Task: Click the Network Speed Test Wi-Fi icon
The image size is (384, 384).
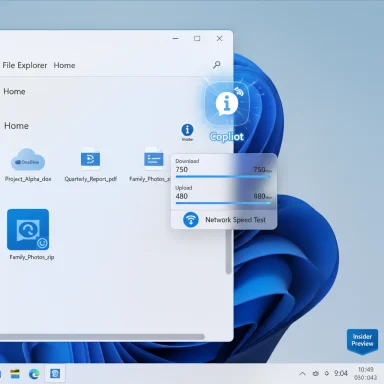Action: 191,220
